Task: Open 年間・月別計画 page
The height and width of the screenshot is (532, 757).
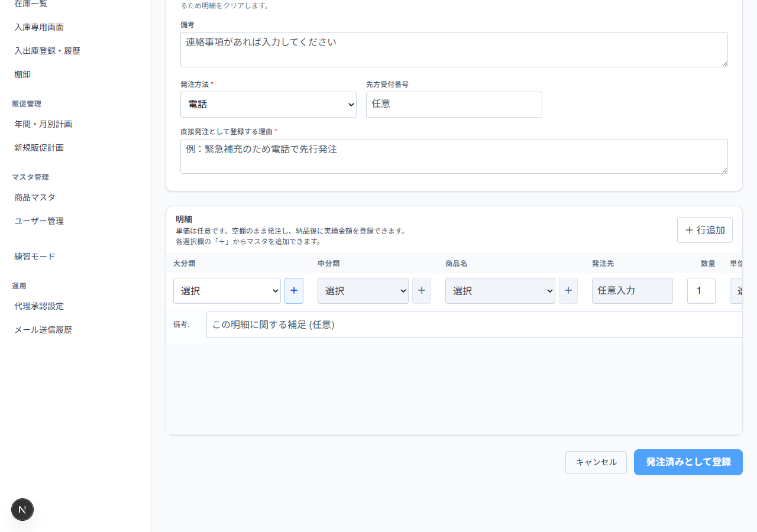Action: click(43, 124)
